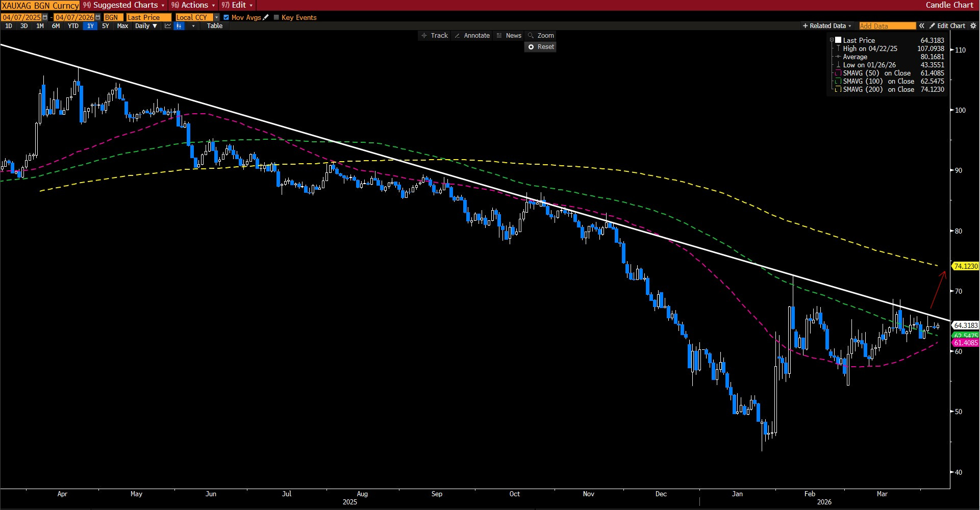Uncheck the Mov Avgs checkbox
The width and height of the screenshot is (980, 510).
pos(227,17)
